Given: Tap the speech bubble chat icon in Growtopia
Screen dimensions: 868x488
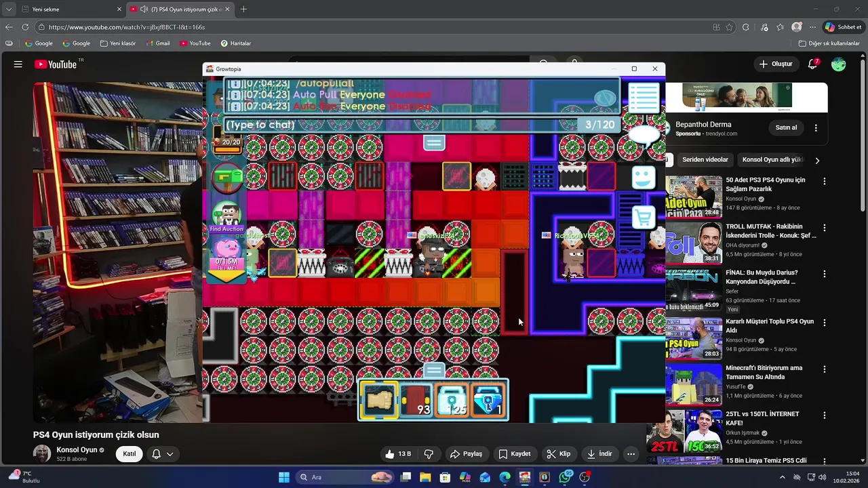Looking at the screenshot, I should tap(644, 136).
